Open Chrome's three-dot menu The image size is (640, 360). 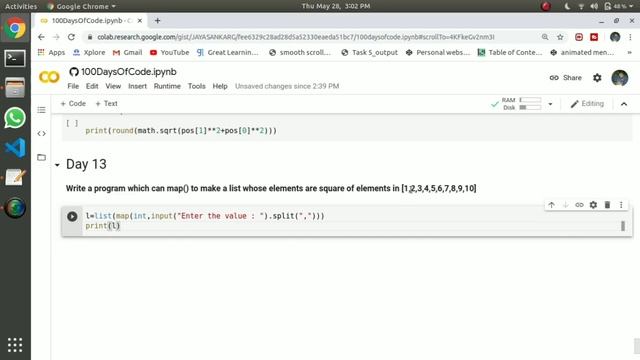630,37
